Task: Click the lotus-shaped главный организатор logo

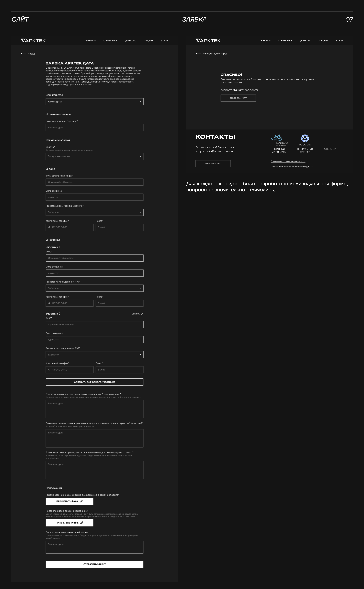Action: [x=277, y=138]
